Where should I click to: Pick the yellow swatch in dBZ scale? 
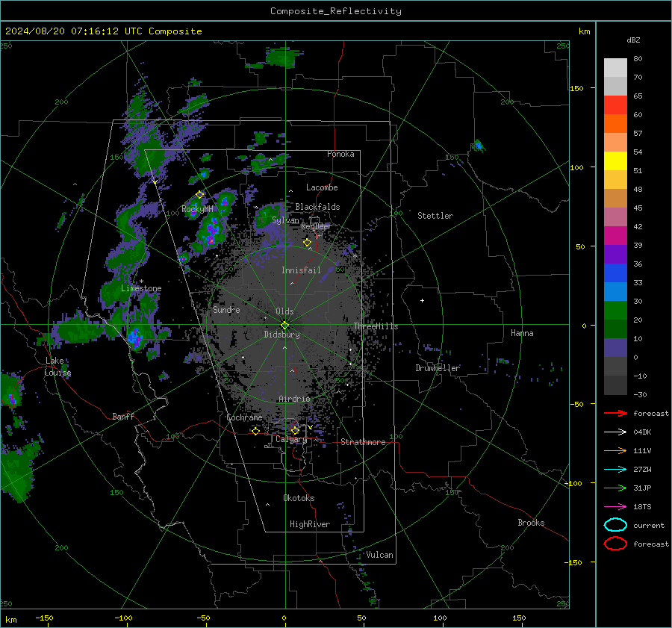(615, 161)
